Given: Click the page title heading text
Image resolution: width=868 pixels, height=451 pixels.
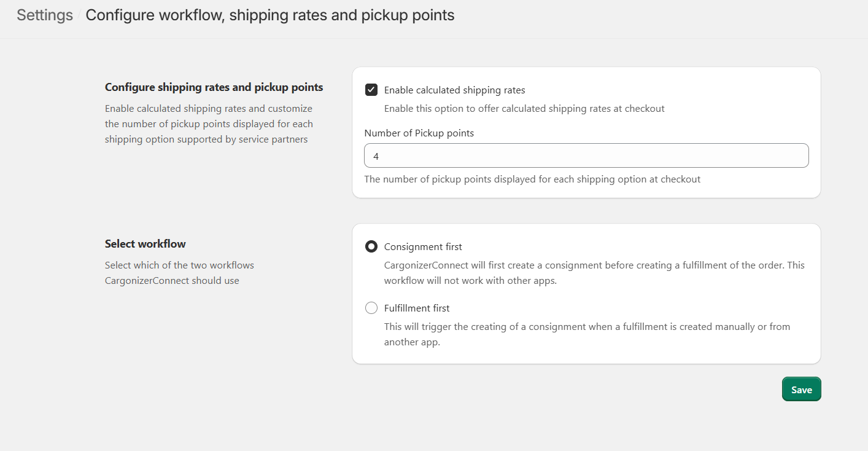Looking at the screenshot, I should click(270, 15).
